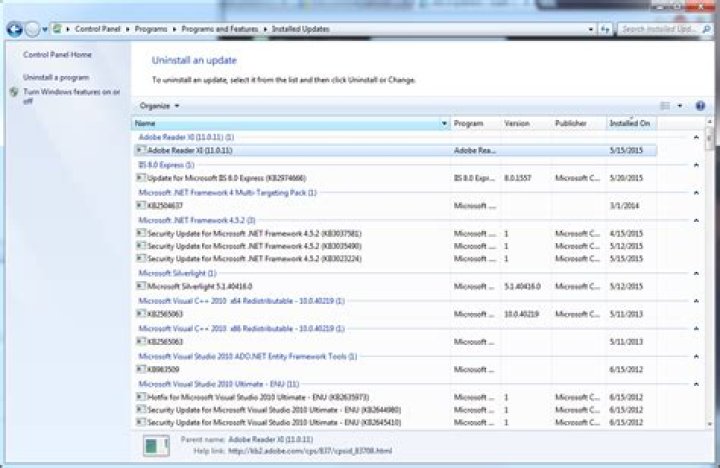Open the Name column filter dropdown arrow
The image size is (720, 468).
tap(444, 123)
